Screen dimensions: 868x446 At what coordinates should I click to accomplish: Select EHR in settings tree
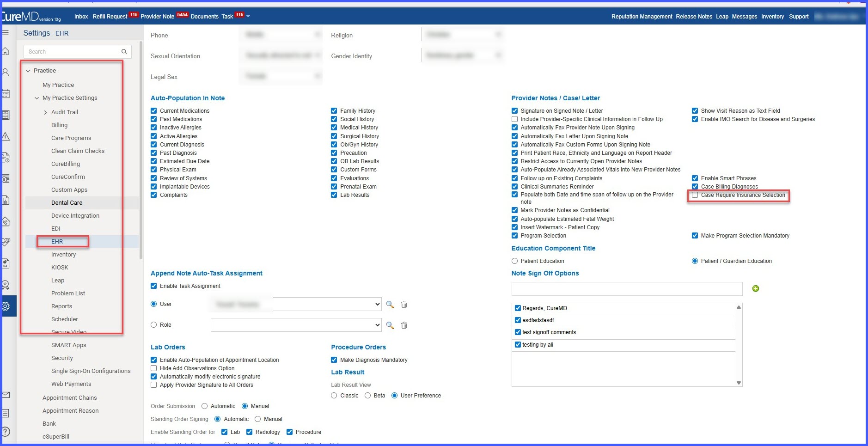click(x=57, y=242)
